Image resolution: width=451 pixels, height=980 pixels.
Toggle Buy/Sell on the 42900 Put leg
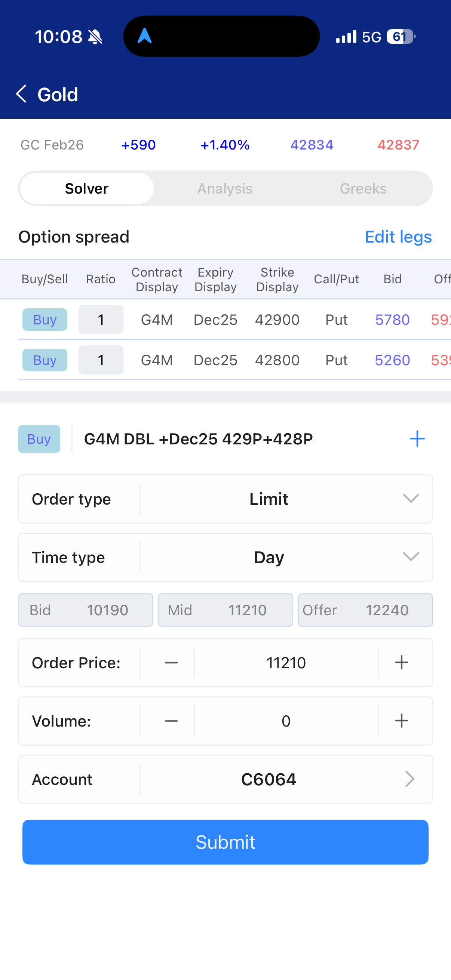click(45, 320)
